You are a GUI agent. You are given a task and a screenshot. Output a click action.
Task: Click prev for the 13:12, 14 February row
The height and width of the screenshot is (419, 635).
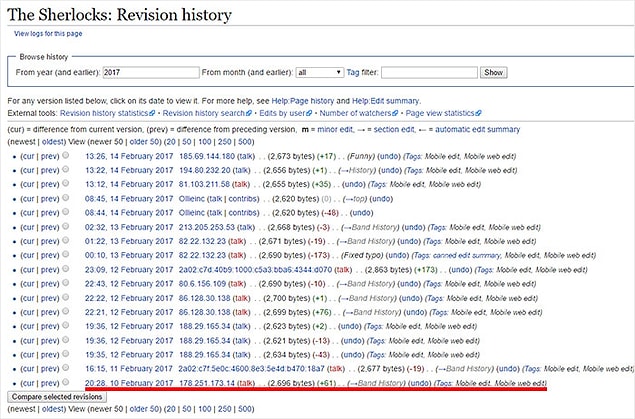pyautogui.click(x=49, y=185)
